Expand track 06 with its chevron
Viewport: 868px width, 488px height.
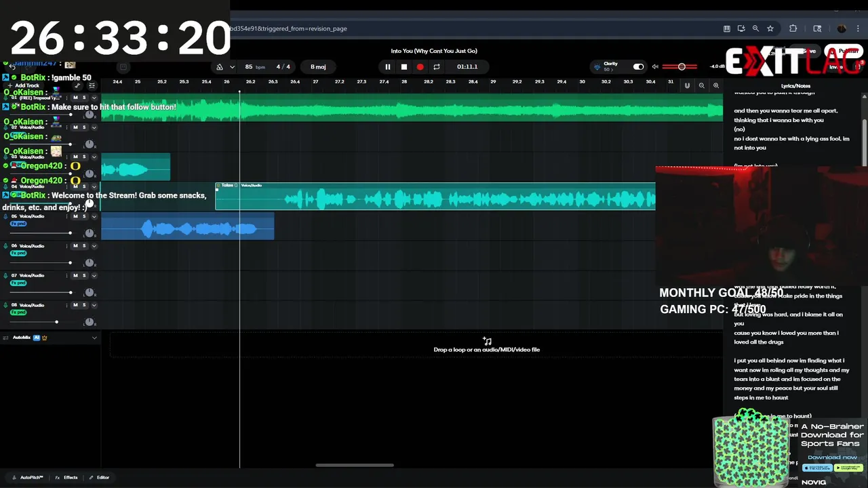pos(94,246)
